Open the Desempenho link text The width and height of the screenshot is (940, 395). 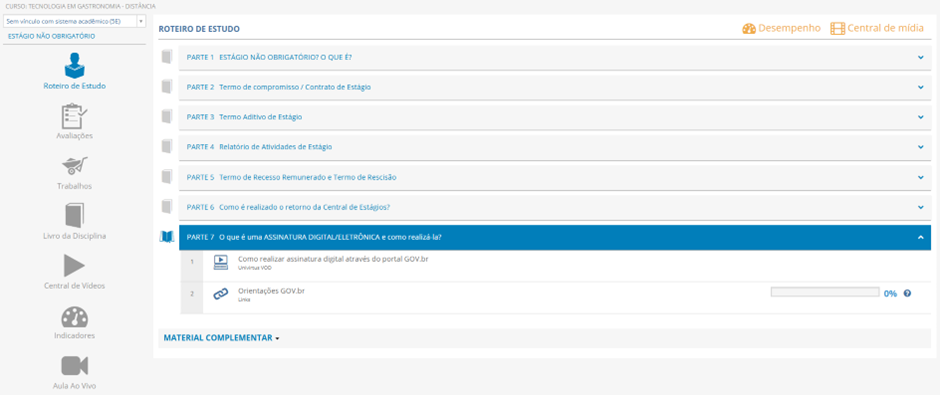point(790,29)
